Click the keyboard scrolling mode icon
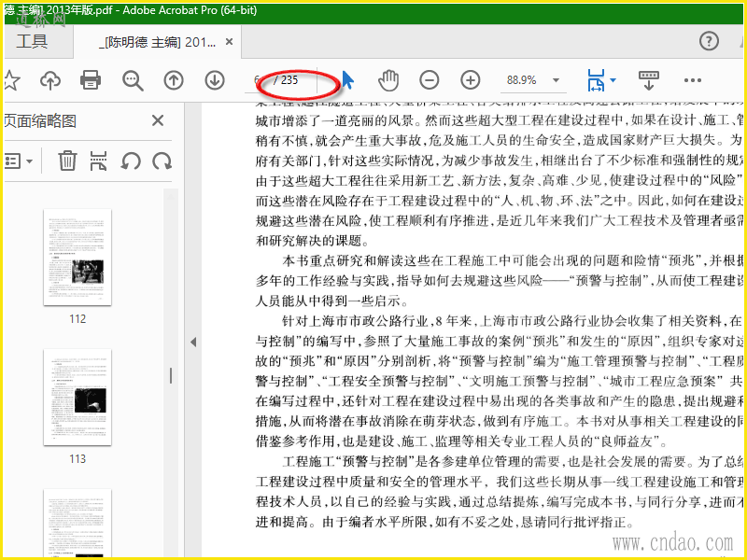This screenshot has width=747, height=560. point(648,80)
